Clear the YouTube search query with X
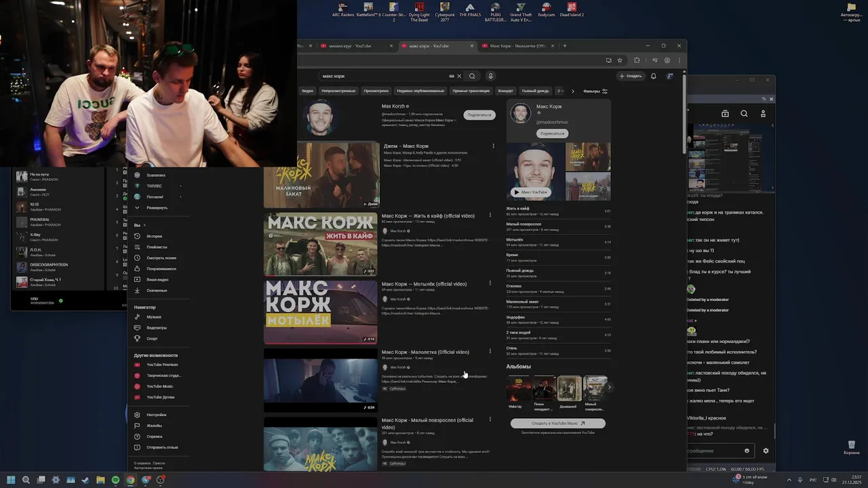868x488 pixels. click(459, 76)
